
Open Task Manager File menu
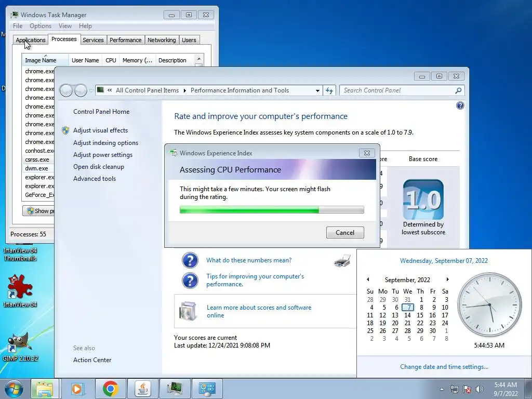pos(18,26)
